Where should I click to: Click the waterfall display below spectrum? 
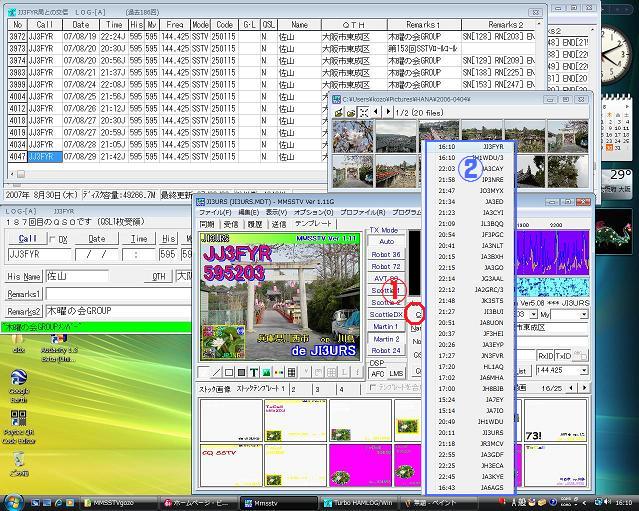[x=552, y=288]
